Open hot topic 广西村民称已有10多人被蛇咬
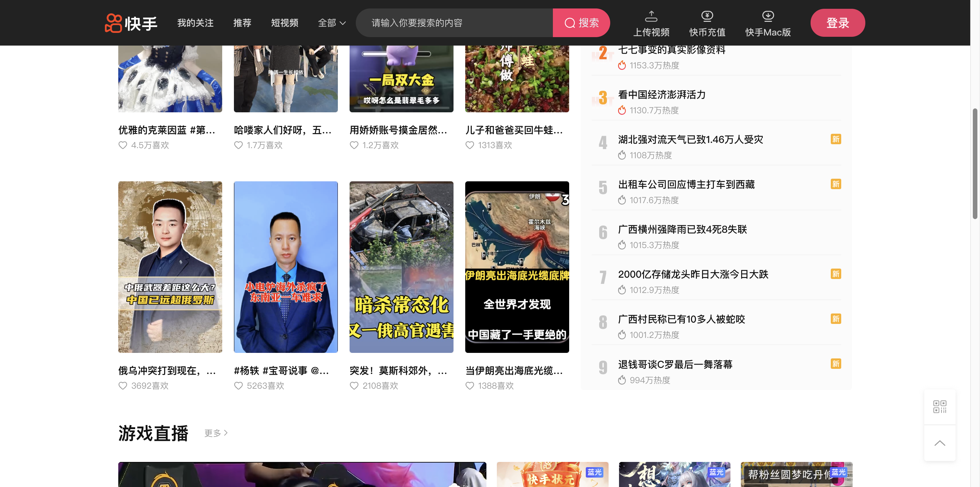The image size is (980, 487). [681, 319]
